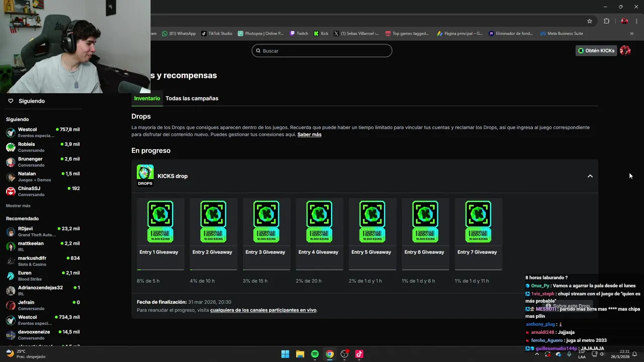The image size is (644, 362).
Task: Open the Chrome three-dot menu
Action: pos(636,21)
